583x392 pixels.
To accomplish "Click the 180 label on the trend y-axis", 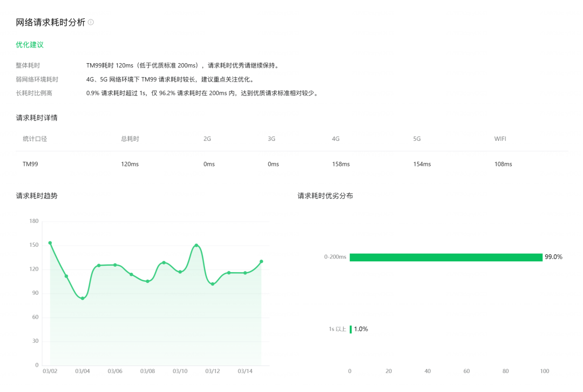I will [34, 221].
